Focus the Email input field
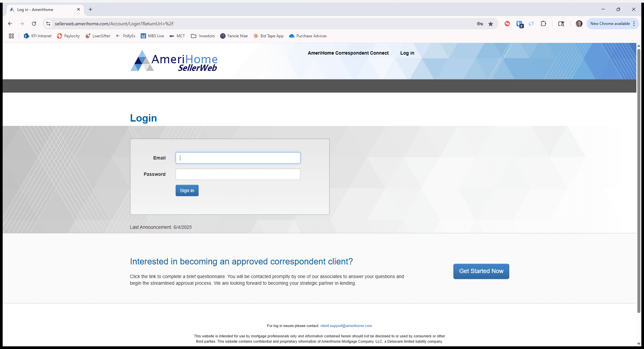 (238, 158)
